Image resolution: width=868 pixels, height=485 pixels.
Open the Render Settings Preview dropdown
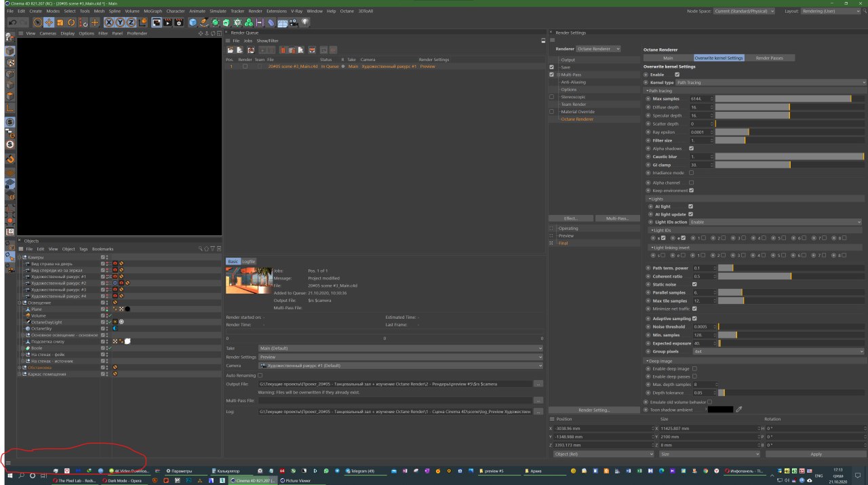[401, 357]
